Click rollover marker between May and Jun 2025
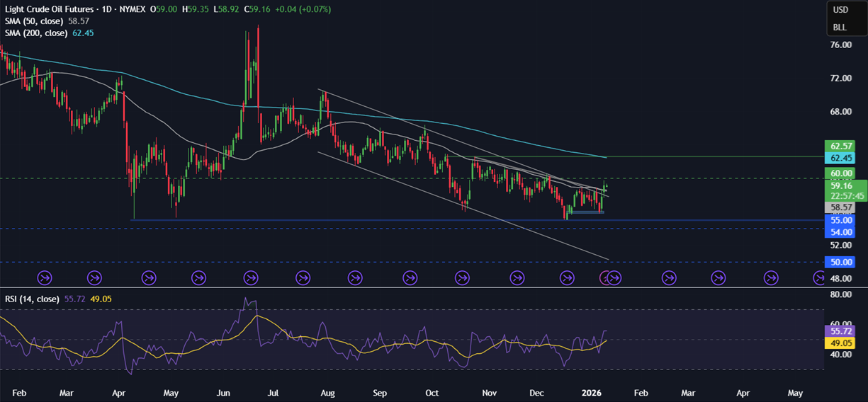Viewport: 868px width, 402px height. [x=198, y=277]
